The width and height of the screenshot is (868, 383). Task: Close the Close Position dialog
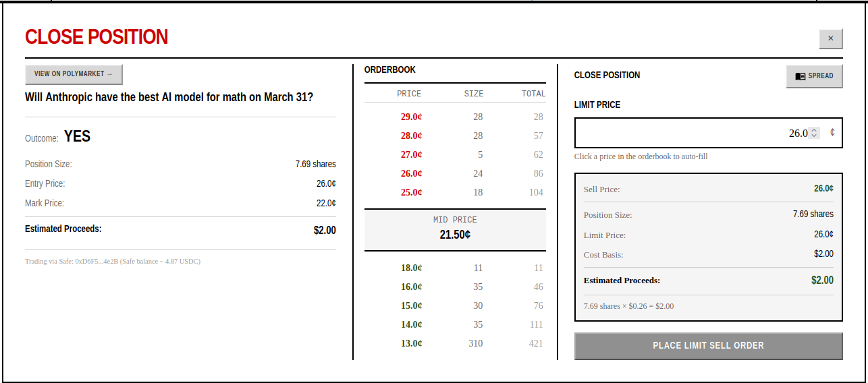830,39
